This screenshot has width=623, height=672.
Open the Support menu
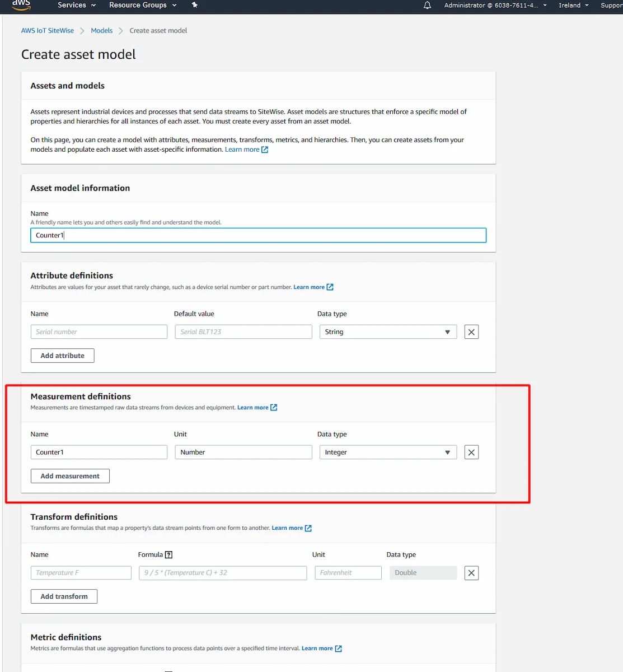point(611,5)
